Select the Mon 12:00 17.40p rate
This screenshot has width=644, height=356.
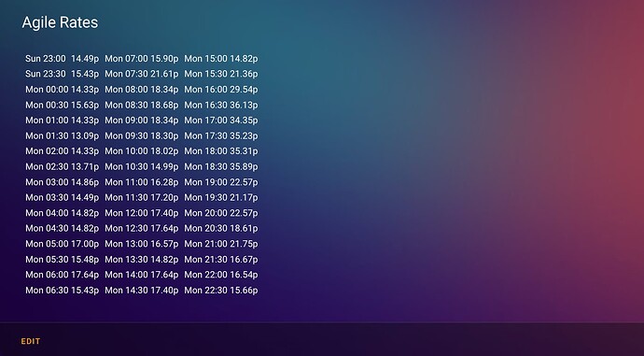click(x=142, y=213)
